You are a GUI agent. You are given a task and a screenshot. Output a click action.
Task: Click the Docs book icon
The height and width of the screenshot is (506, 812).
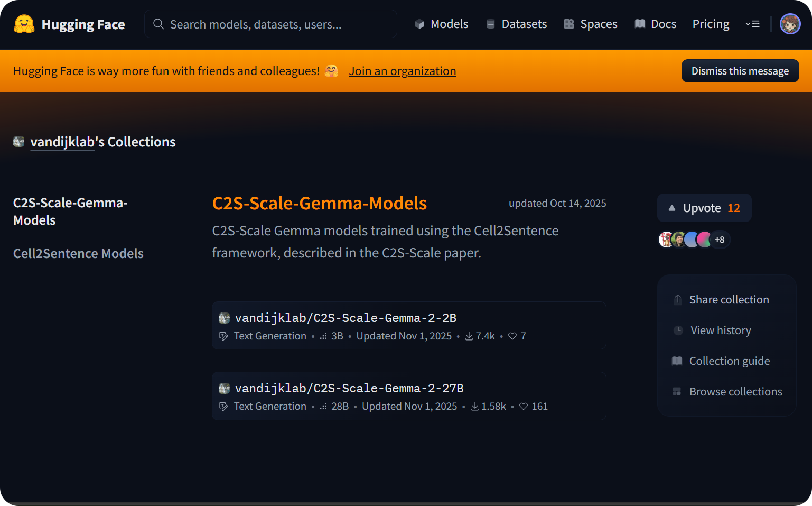(x=640, y=24)
